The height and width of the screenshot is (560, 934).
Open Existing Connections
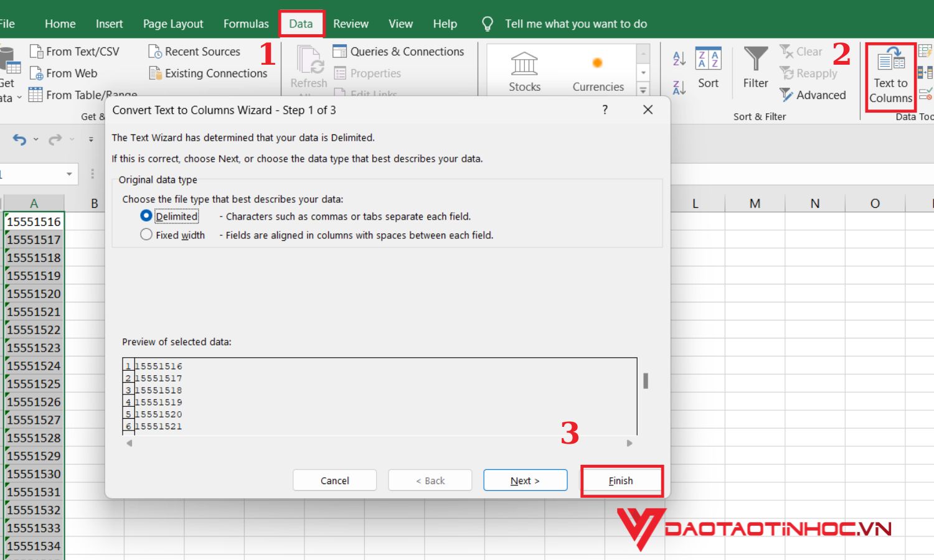pos(208,73)
